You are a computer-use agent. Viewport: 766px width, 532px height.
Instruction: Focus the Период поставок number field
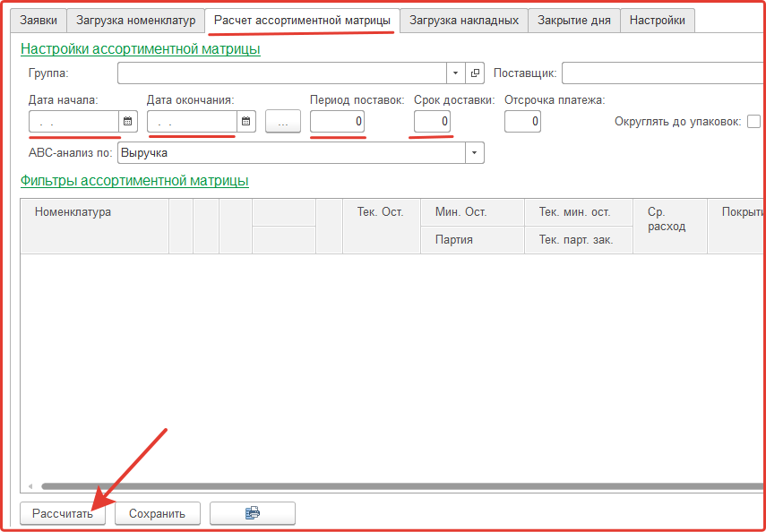338,122
